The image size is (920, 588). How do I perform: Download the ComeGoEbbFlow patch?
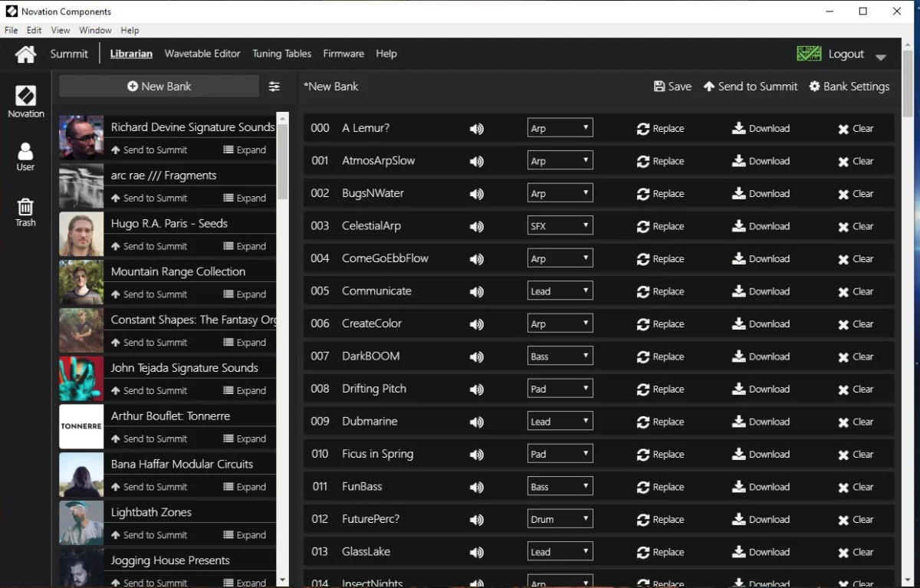pyautogui.click(x=761, y=259)
